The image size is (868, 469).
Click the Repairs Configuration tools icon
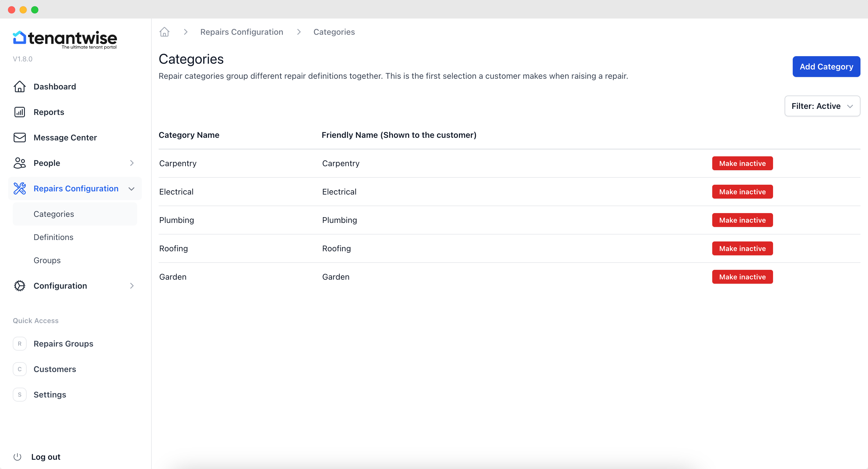pyautogui.click(x=20, y=189)
